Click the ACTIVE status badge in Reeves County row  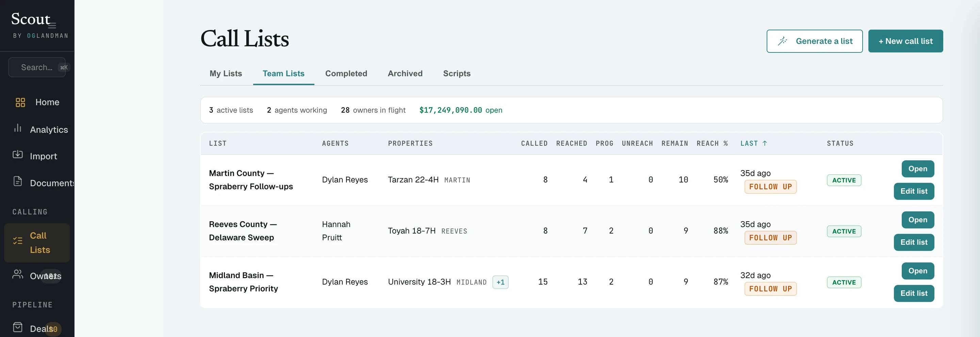pyautogui.click(x=844, y=231)
